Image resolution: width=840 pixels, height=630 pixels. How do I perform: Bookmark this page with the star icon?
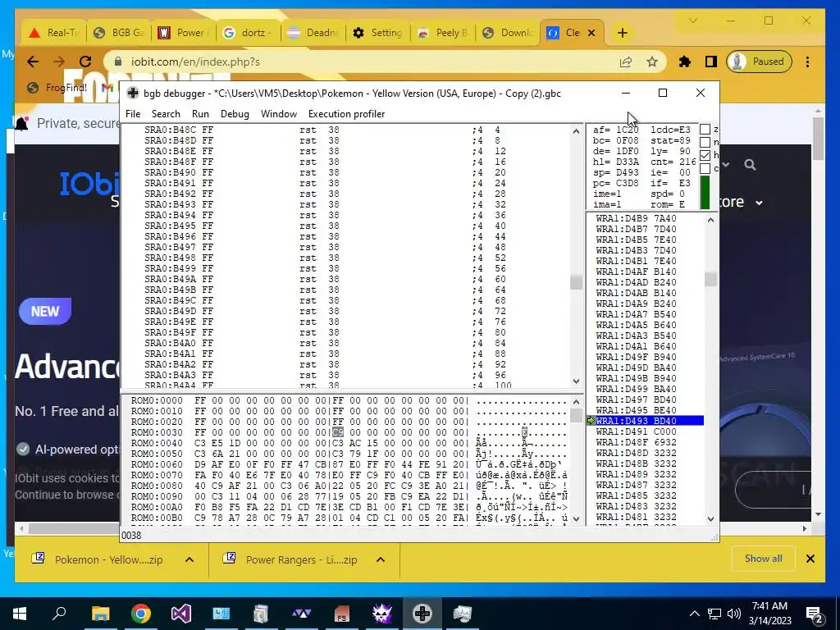652,62
